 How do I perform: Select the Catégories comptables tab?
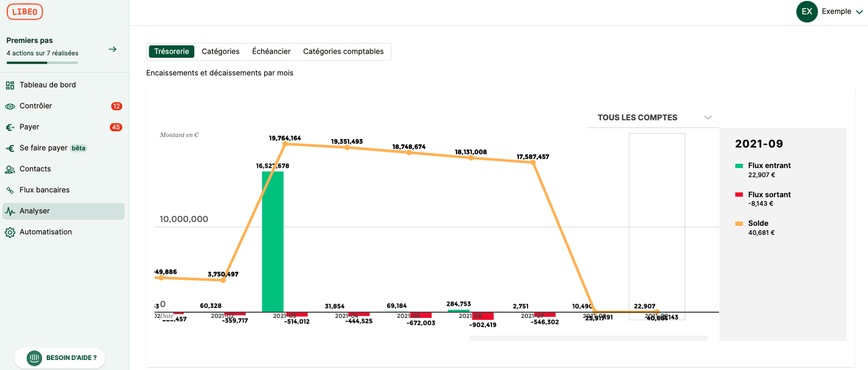point(343,52)
